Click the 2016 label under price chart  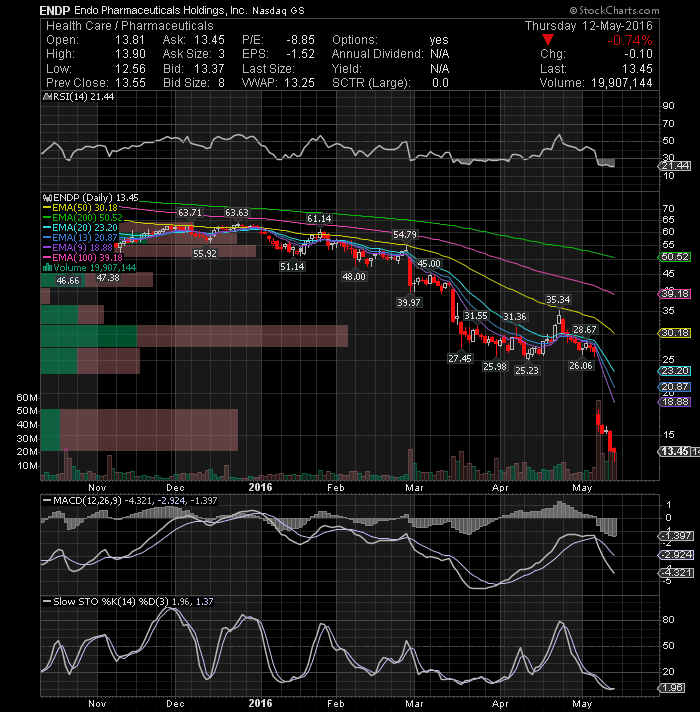pyautogui.click(x=261, y=487)
